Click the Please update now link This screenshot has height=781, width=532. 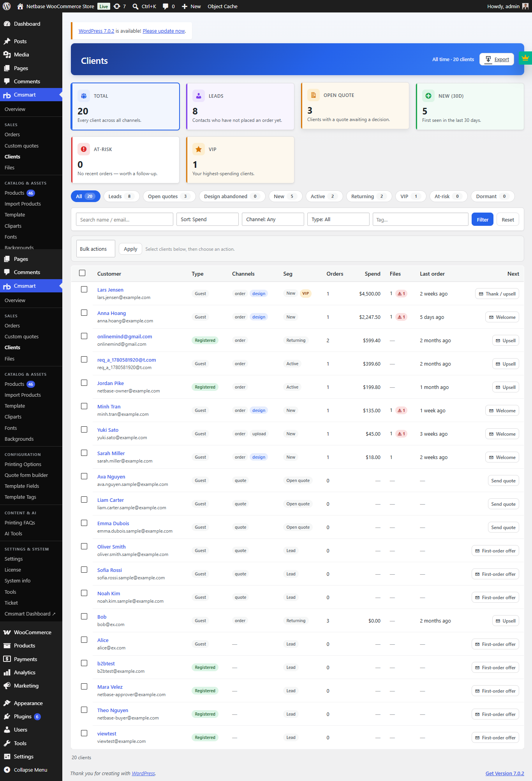[164, 31]
